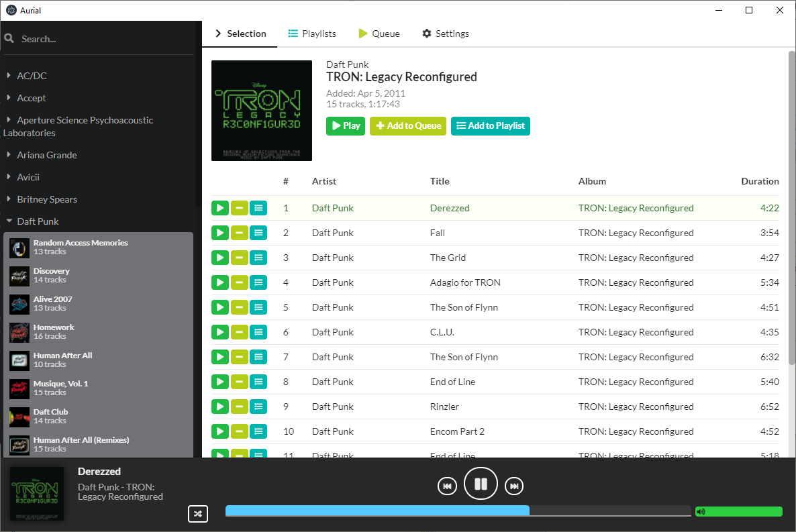
Task: Play Adagio for TRON row button
Action: [220, 282]
